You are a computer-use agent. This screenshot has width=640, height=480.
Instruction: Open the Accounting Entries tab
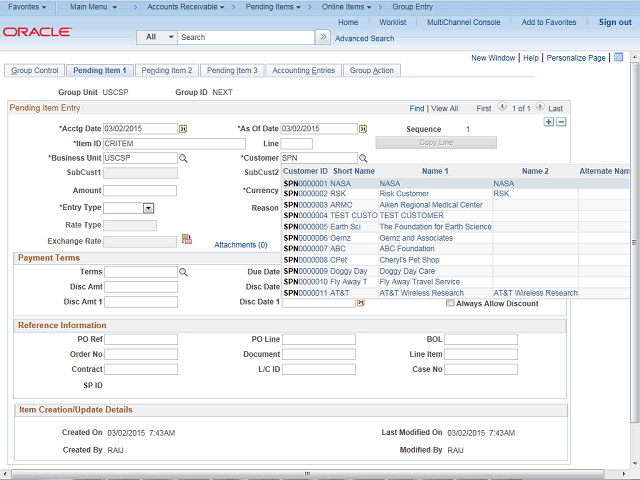304,71
